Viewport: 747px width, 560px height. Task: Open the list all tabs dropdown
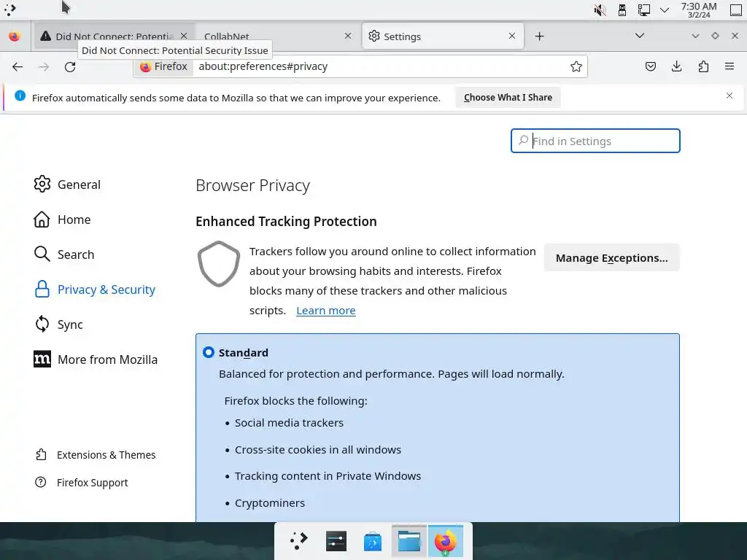coord(640,36)
